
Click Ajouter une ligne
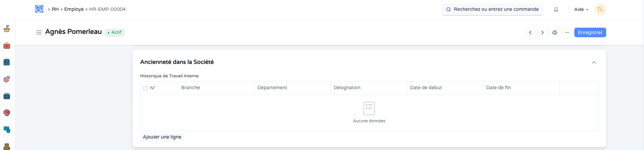click(x=162, y=137)
